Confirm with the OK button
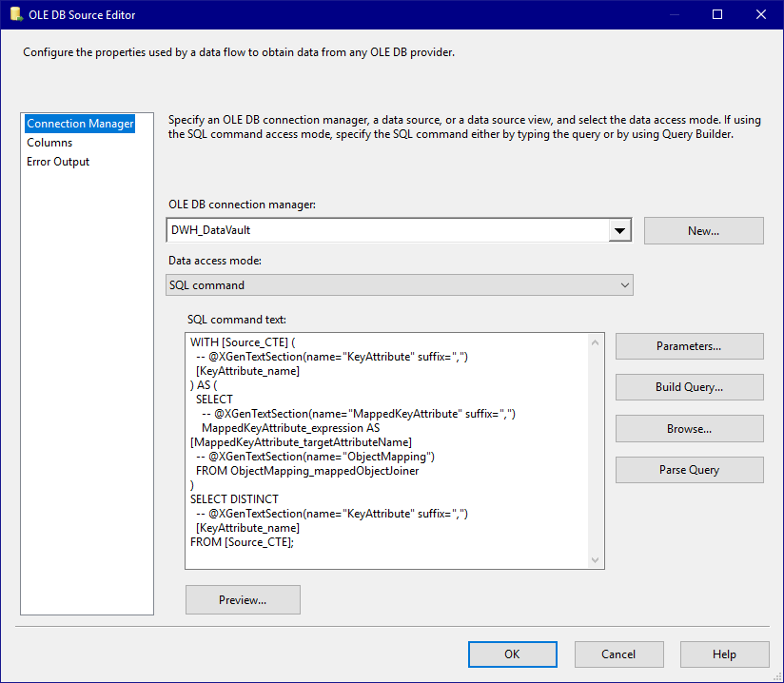The image size is (784, 683). point(513,654)
